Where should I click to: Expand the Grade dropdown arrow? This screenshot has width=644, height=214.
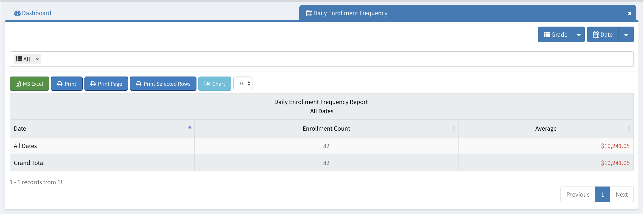pyautogui.click(x=579, y=35)
